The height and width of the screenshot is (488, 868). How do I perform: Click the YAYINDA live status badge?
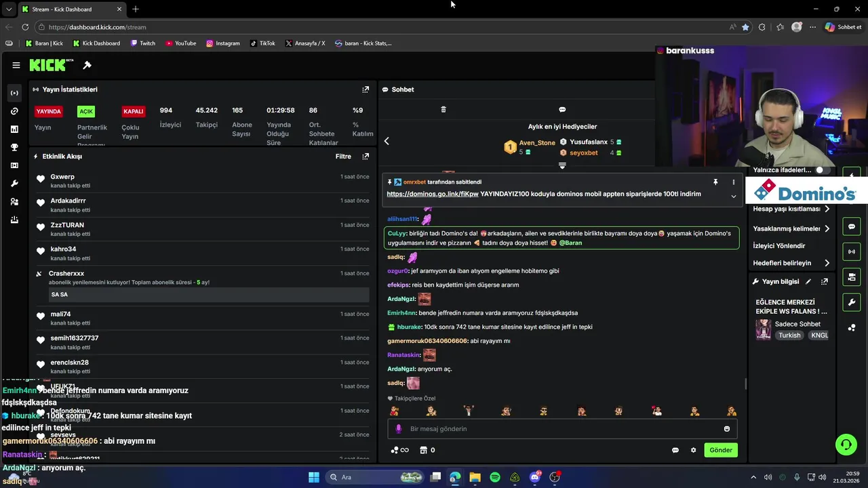[x=49, y=111]
